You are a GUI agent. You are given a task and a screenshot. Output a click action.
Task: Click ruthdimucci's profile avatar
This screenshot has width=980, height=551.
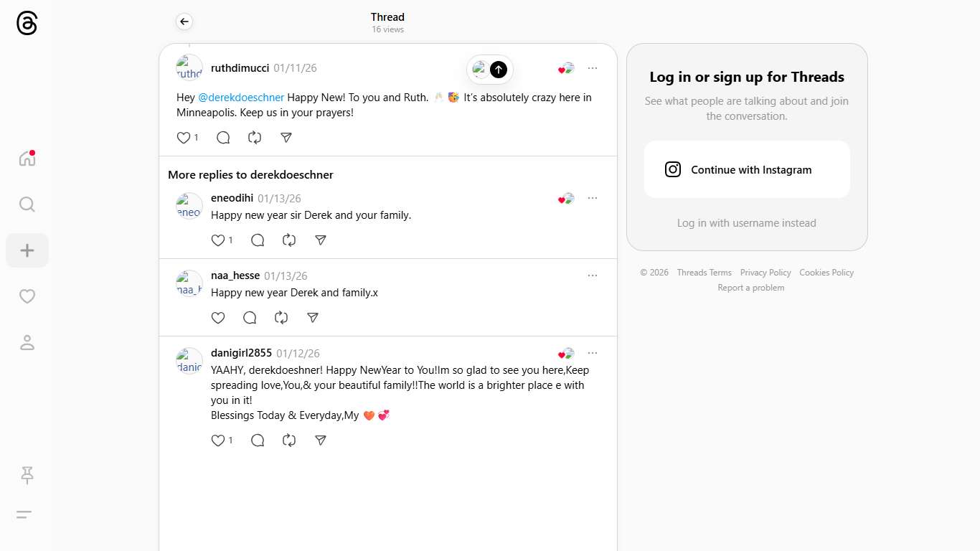[x=189, y=68]
